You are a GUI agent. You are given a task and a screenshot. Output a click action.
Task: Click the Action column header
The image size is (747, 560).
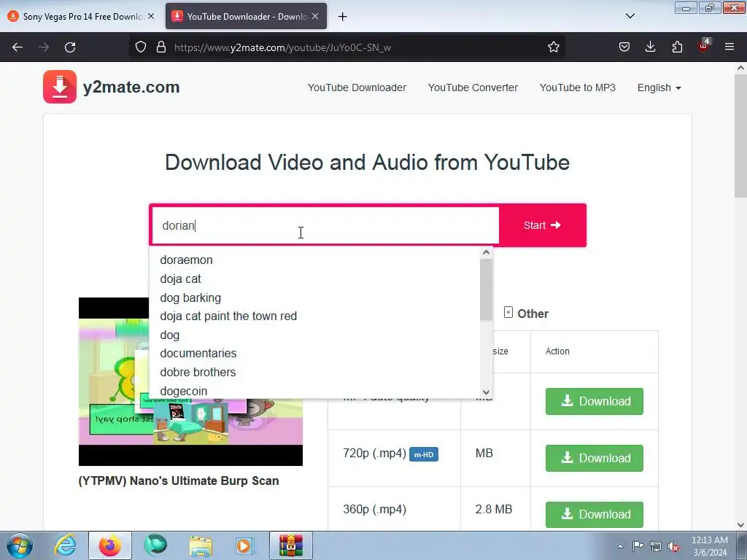pyautogui.click(x=557, y=351)
